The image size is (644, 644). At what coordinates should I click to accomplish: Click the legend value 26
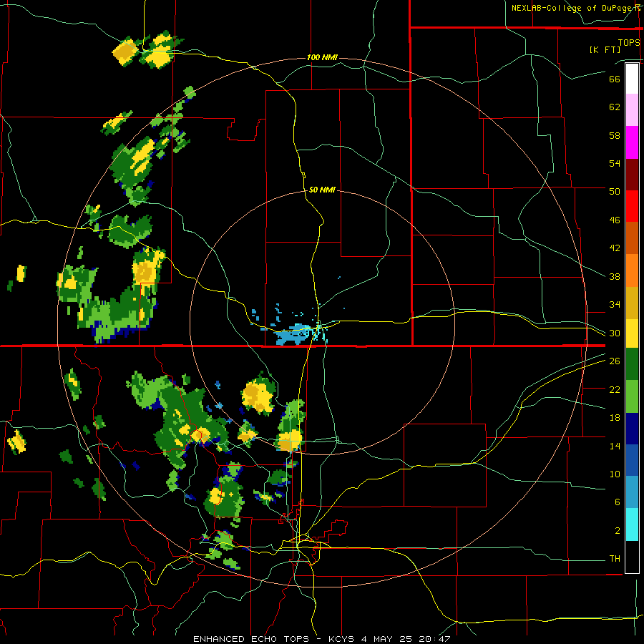pyautogui.click(x=615, y=361)
